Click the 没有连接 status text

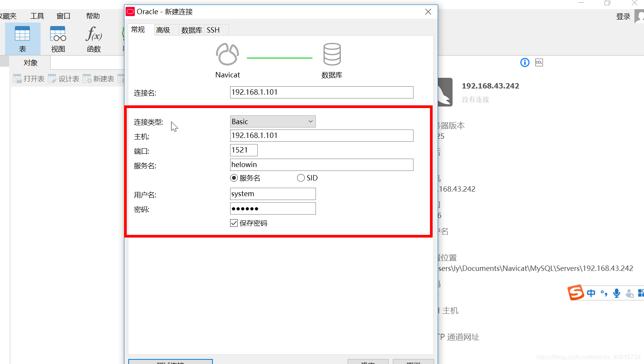click(x=476, y=100)
